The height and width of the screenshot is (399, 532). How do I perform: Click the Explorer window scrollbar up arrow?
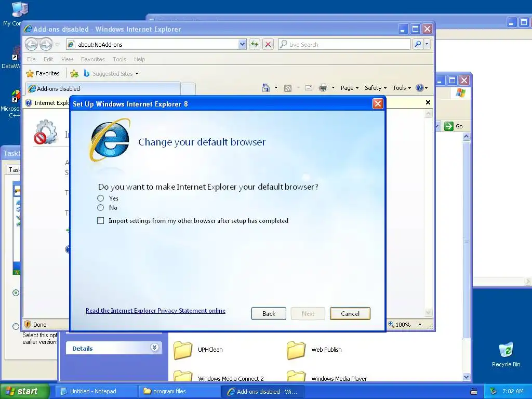tap(467, 137)
